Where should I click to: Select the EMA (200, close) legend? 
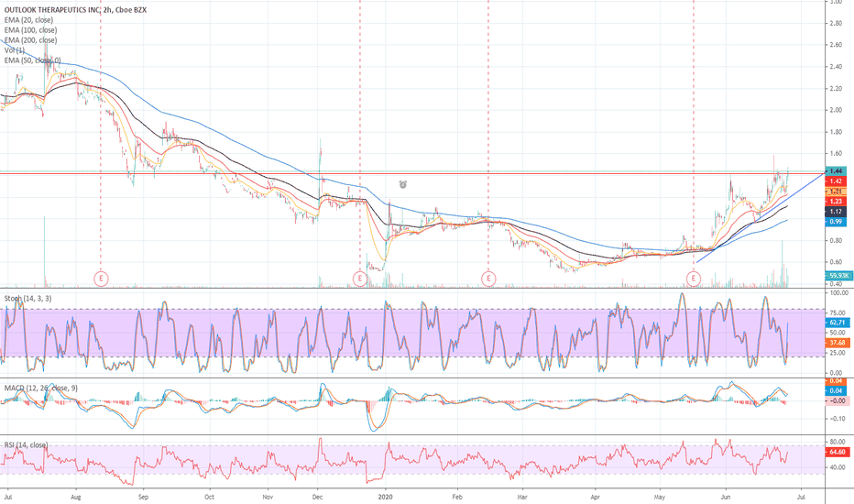tap(30, 40)
